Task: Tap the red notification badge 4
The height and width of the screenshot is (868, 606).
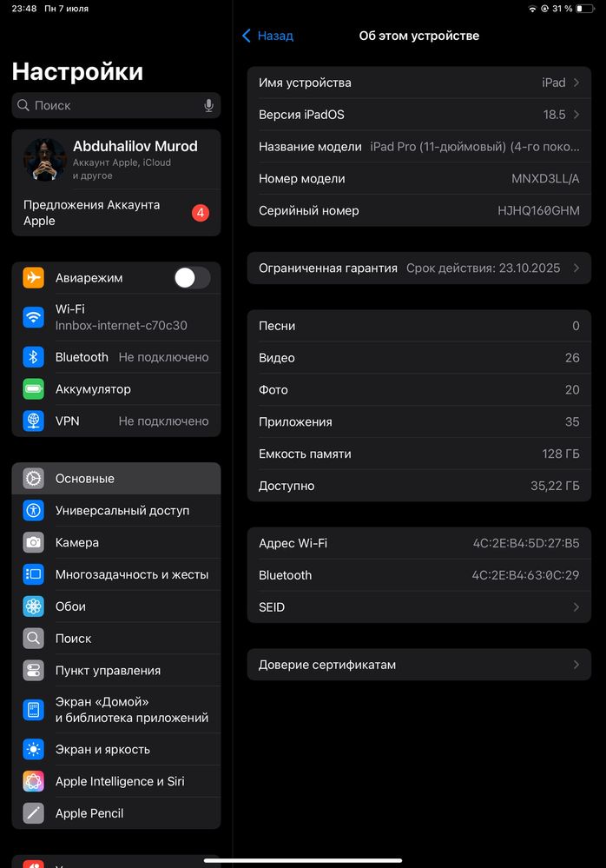Action: click(201, 213)
